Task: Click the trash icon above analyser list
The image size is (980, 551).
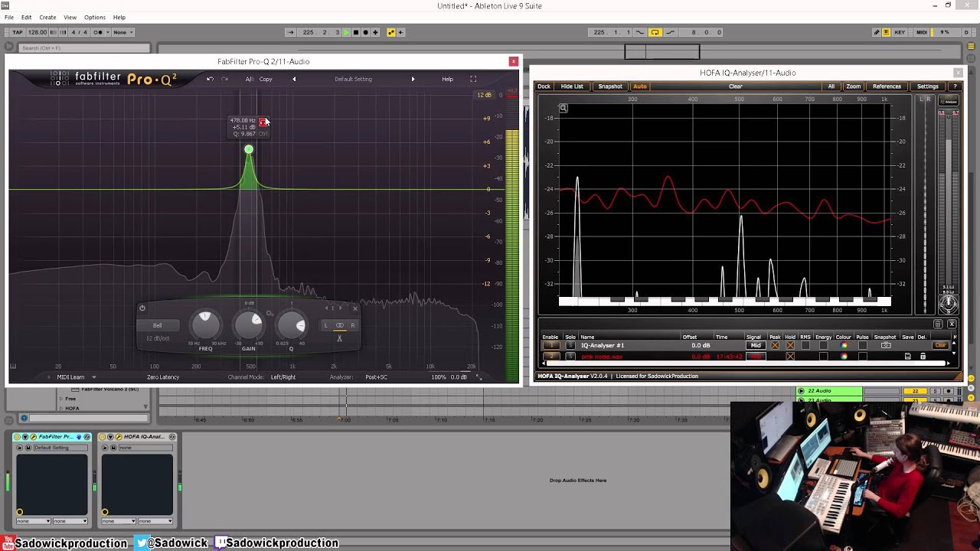Action: pos(938,324)
